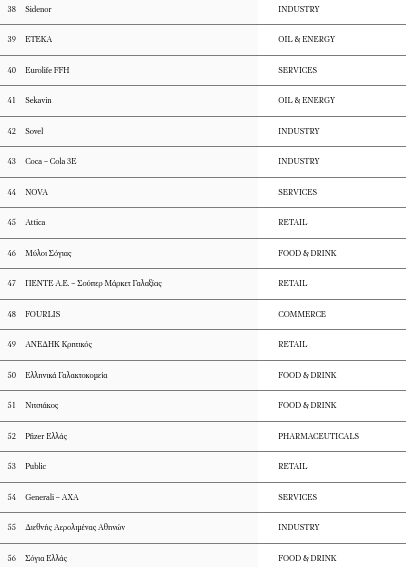Screen dimensions: 406x567
Task: Select the Μύλοι Σόγιας row
Action: 203,253
